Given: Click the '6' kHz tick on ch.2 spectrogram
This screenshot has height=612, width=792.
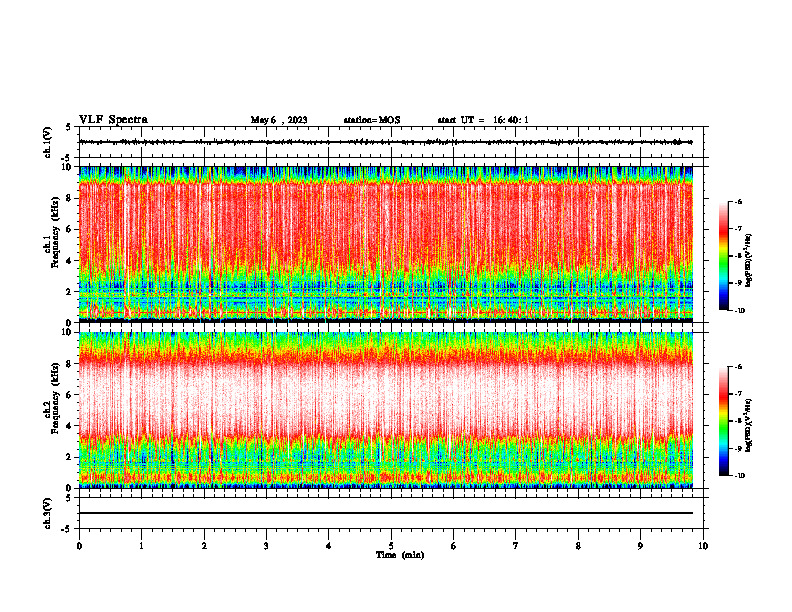Looking at the screenshot, I should 69,395.
